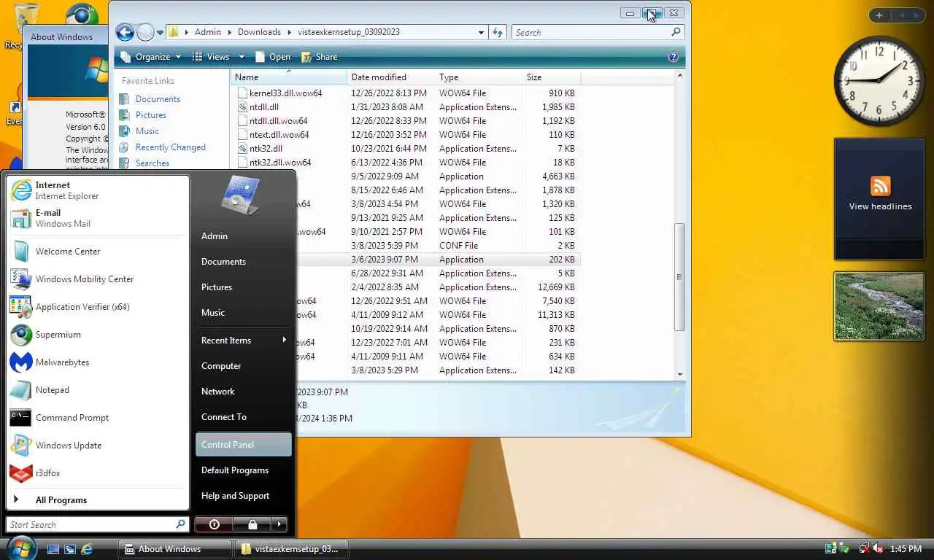
Task: Select ntk32.dll file row
Action: click(406, 149)
